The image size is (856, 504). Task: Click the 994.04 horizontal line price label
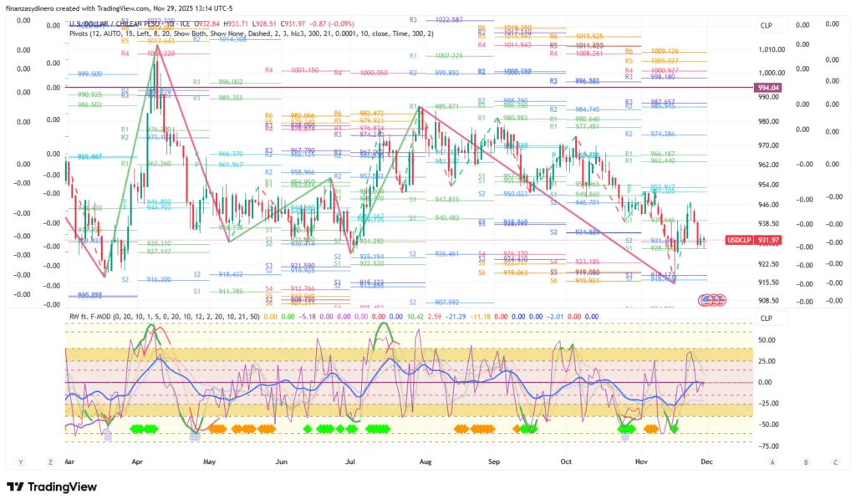coord(768,87)
